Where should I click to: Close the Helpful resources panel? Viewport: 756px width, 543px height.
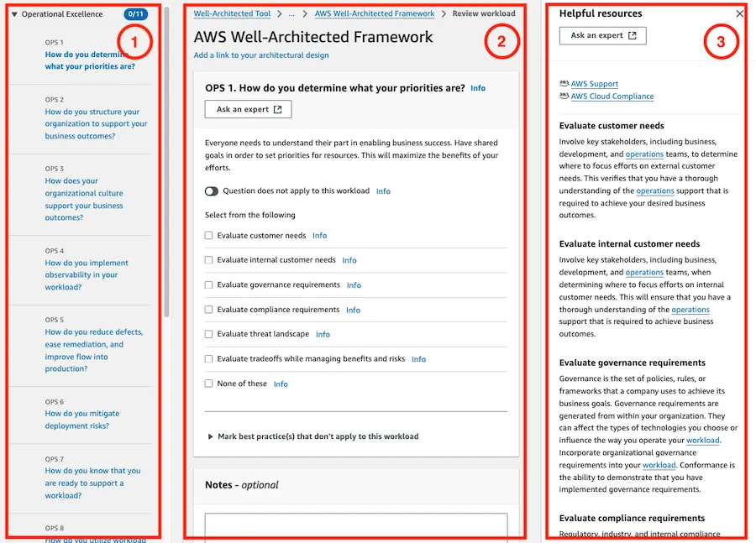[x=739, y=14]
